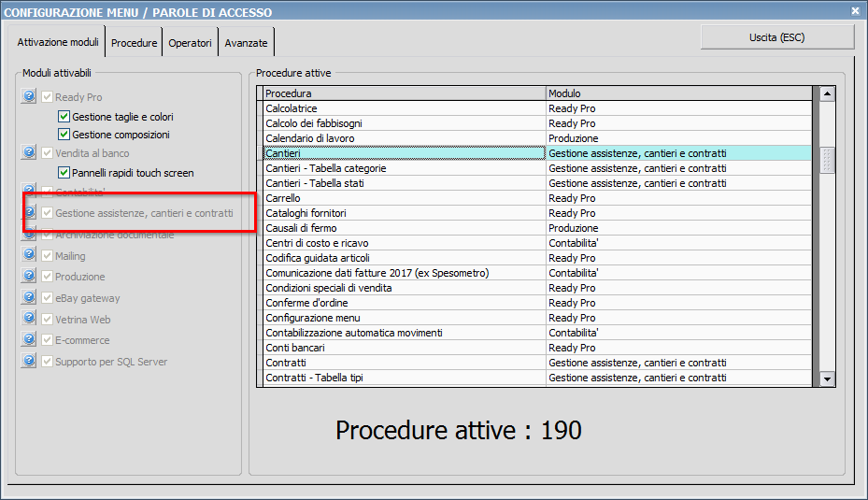
Task: Select Codifica guidata articoli row
Action: (537, 258)
